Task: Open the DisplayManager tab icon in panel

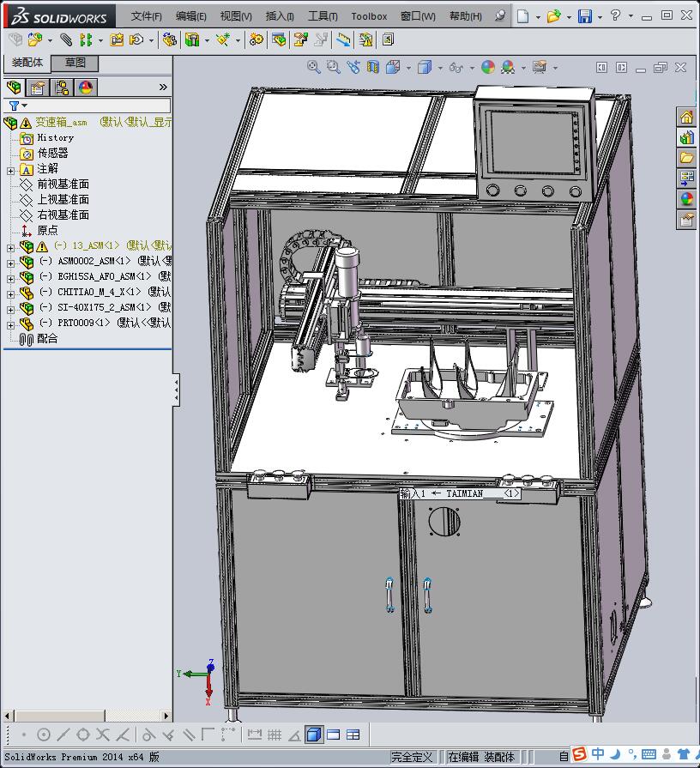Action: tap(86, 87)
